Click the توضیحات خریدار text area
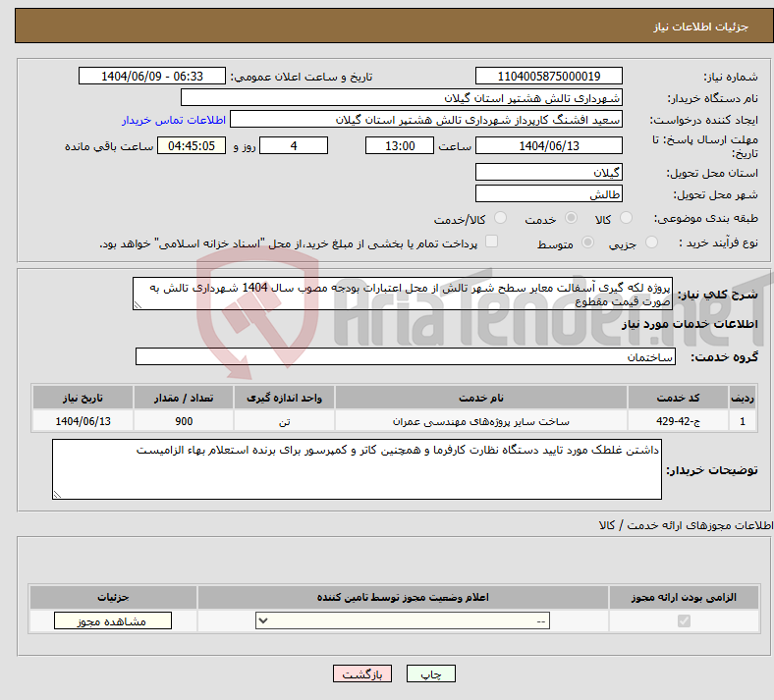This screenshot has height=700, width=774. [x=357, y=469]
